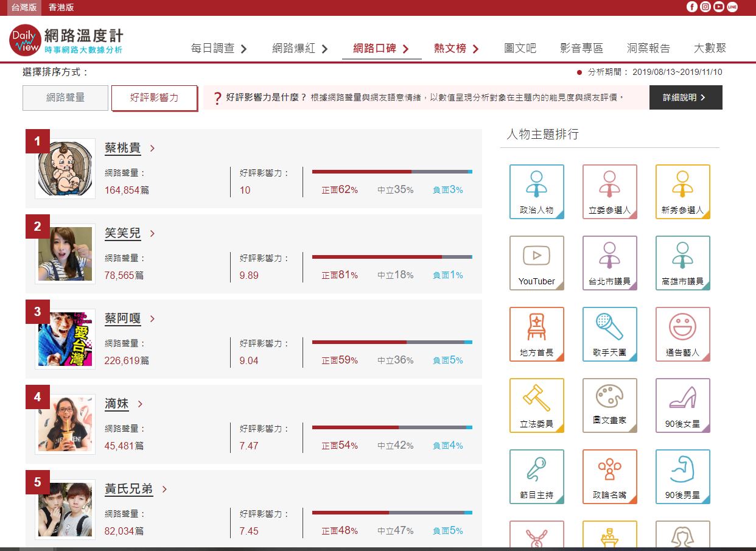Select the 通告藝人 smiley category
Image resolution: width=756 pixels, height=551 pixels.
tap(682, 334)
